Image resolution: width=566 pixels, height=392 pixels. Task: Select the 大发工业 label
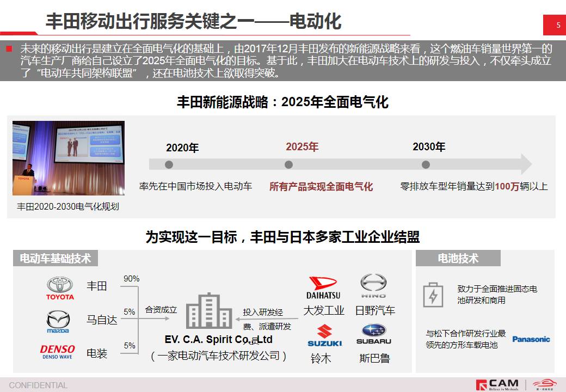point(324,310)
